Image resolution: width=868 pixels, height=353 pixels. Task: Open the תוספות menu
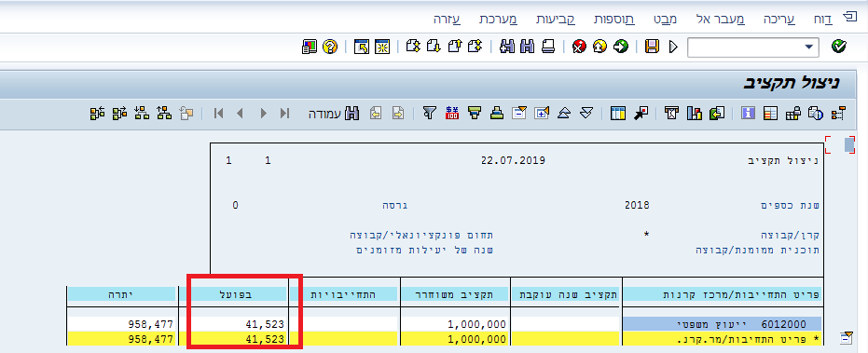[613, 20]
